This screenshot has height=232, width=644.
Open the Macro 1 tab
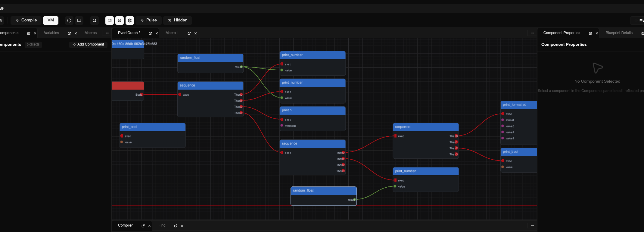point(172,33)
